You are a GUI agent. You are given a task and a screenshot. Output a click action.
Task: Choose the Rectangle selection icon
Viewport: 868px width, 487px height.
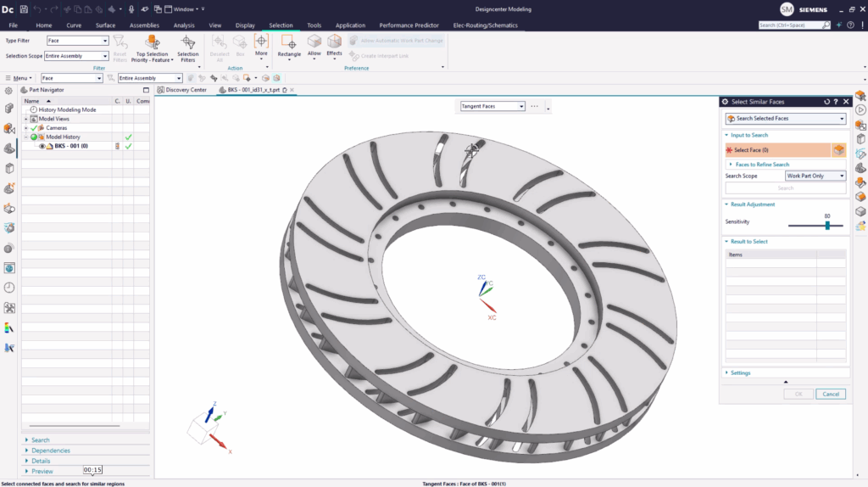pyautogui.click(x=289, y=42)
